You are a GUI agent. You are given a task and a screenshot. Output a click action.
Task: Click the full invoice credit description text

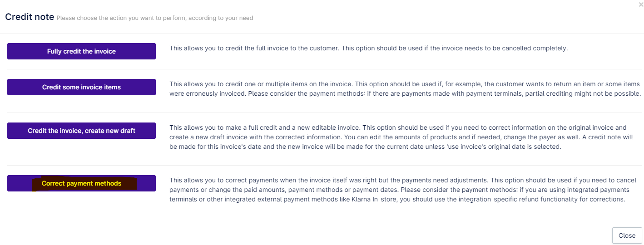368,48
